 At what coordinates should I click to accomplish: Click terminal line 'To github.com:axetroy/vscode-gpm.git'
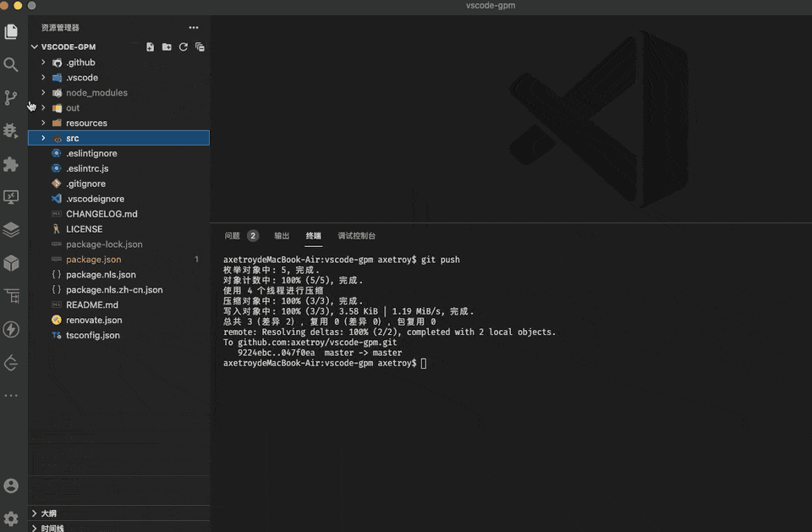click(310, 343)
